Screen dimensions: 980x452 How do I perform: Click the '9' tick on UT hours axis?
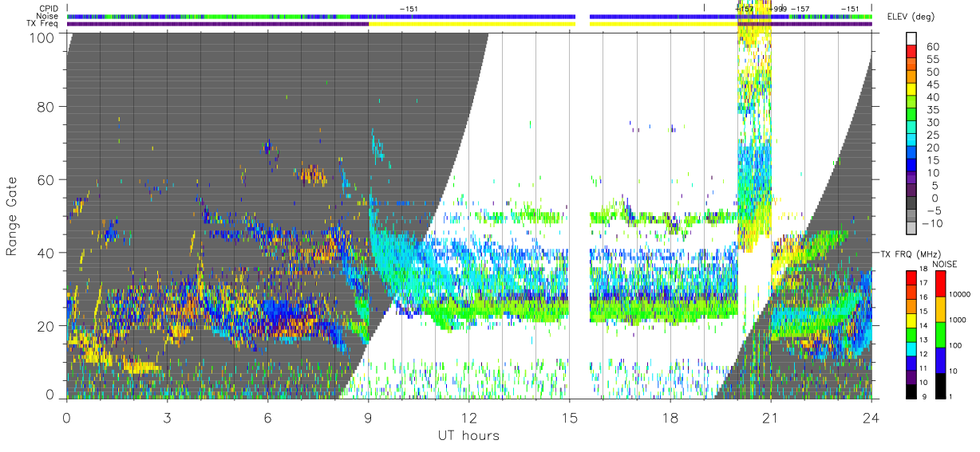pos(368,418)
